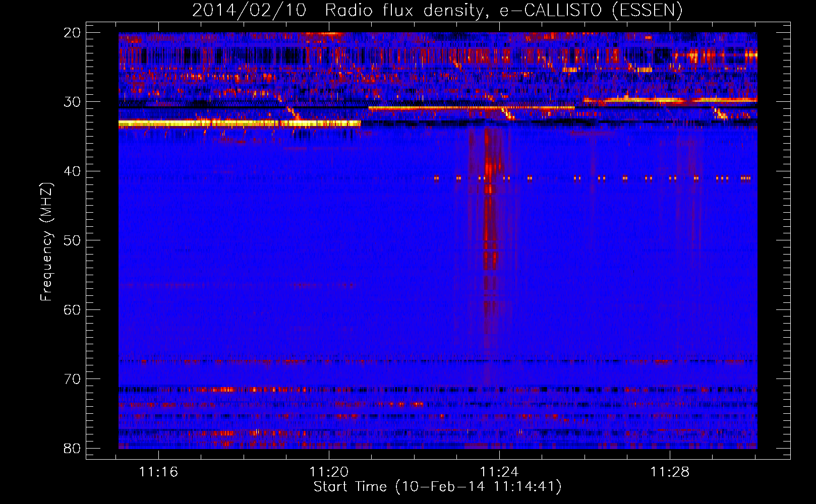Click the 20 frequency tick label
This screenshot has height=504, width=816.
point(73,33)
